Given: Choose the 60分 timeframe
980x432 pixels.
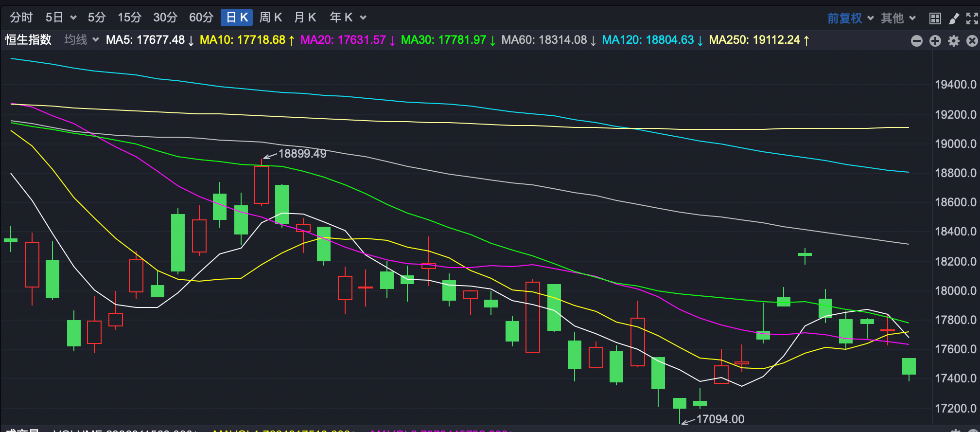Looking at the screenshot, I should pyautogui.click(x=201, y=18).
